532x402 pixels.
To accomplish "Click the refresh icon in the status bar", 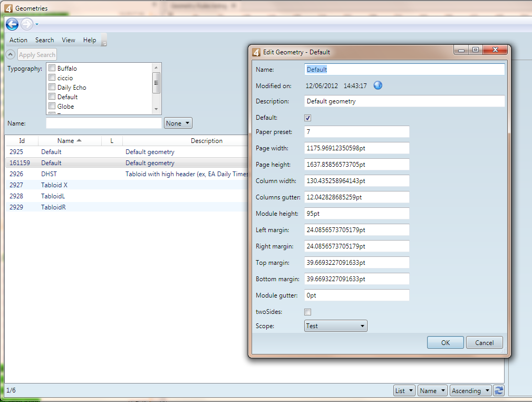I will pyautogui.click(x=499, y=390).
